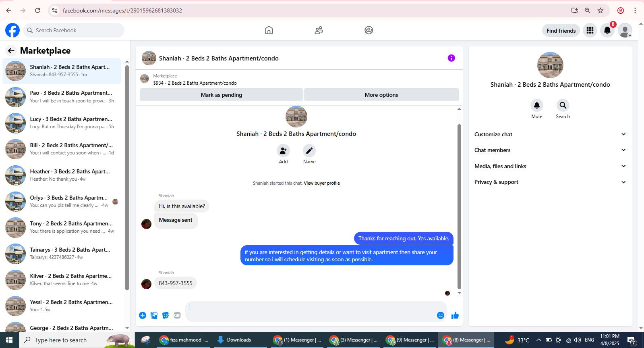Screen dimensions: 644x348
Task: Send a thumbs up like
Action: 455,315
